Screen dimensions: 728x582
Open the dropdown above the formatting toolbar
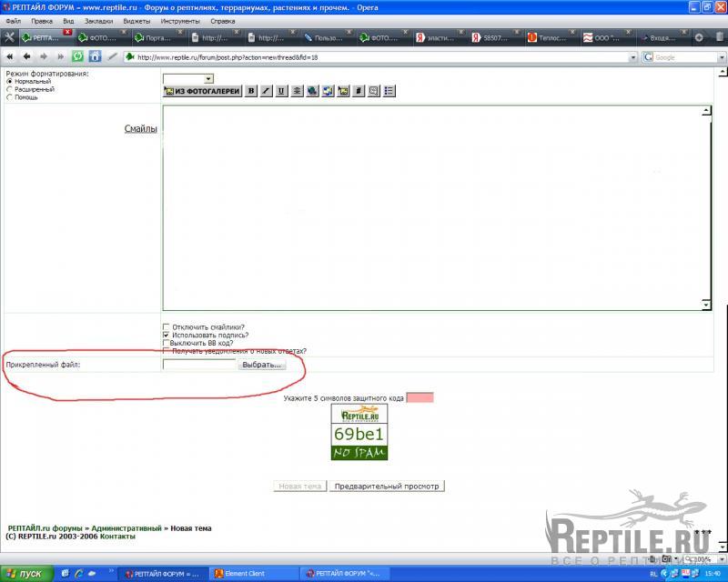coord(208,79)
